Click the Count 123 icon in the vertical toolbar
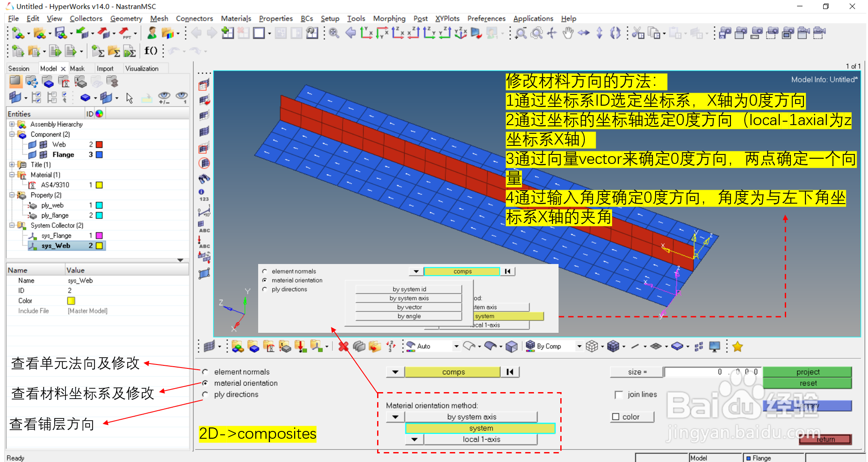Image resolution: width=868 pixels, height=462 pixels. click(203, 195)
